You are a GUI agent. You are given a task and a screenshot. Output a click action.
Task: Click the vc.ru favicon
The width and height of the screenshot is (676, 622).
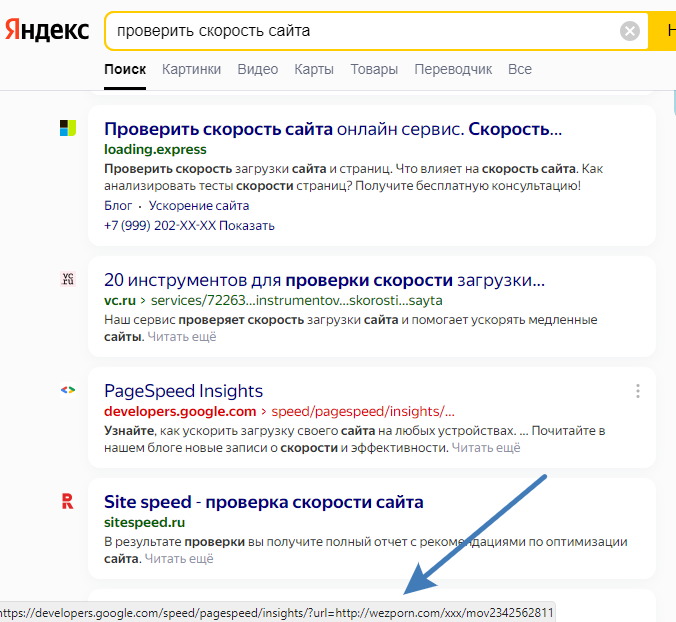pyautogui.click(x=68, y=279)
